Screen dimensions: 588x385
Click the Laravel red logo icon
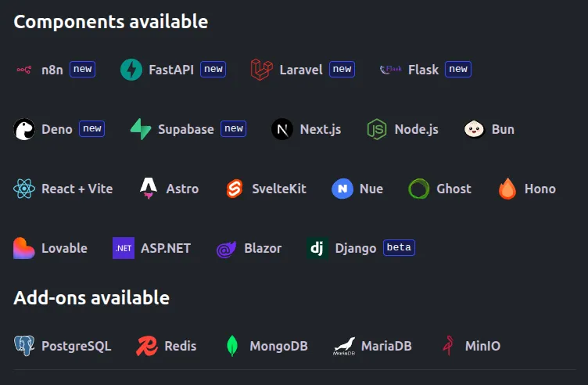(x=262, y=70)
